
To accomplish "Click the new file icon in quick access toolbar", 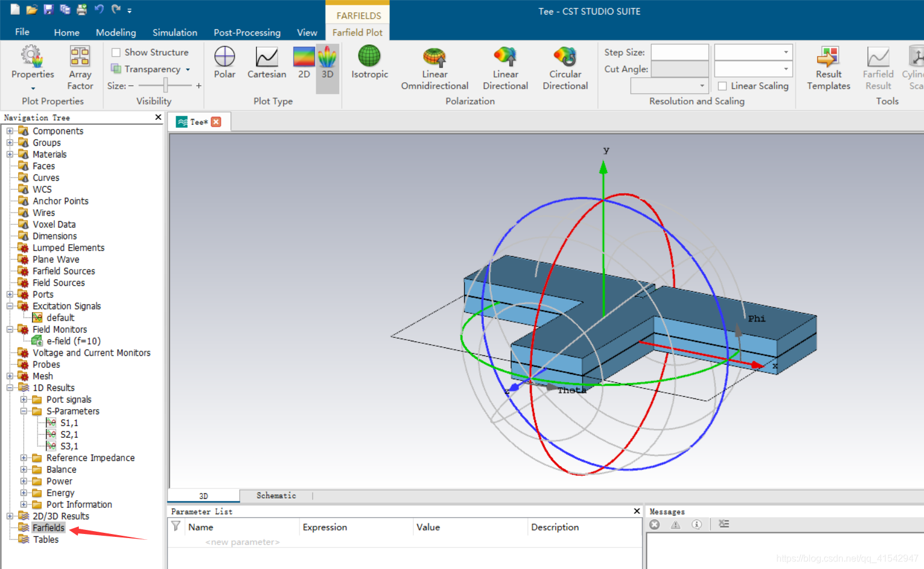I will [15, 9].
